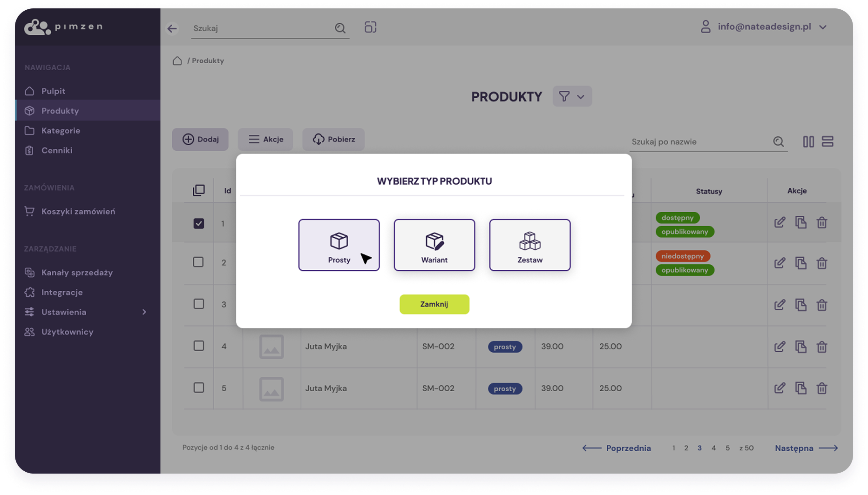The image size is (868, 495).
Task: Check the checkbox for row 3
Action: [x=199, y=304]
